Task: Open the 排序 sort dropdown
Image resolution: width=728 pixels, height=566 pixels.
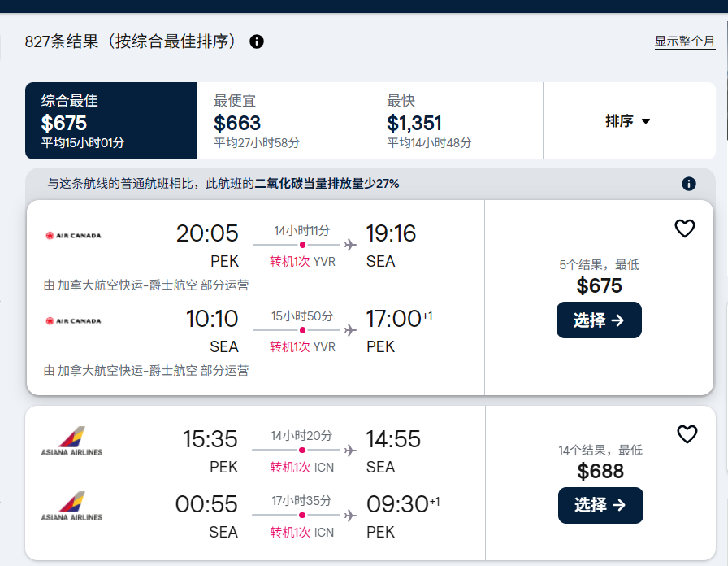Action: [628, 121]
